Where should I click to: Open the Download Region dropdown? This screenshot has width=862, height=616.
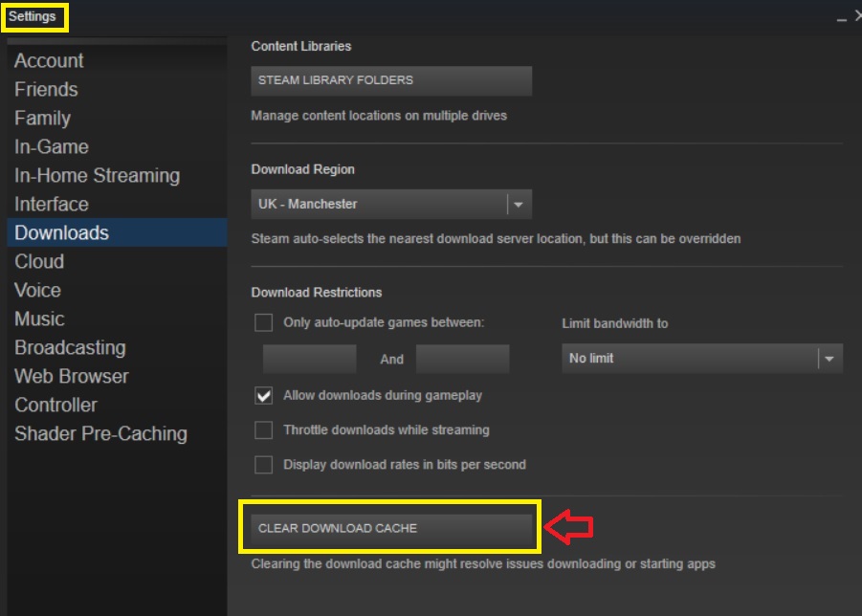(x=518, y=204)
